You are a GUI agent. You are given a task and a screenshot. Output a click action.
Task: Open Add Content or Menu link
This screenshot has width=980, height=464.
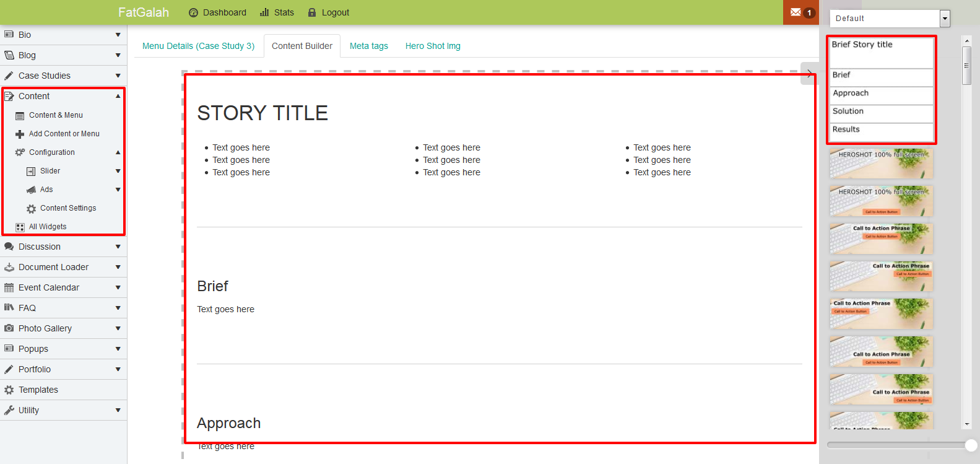tap(64, 134)
